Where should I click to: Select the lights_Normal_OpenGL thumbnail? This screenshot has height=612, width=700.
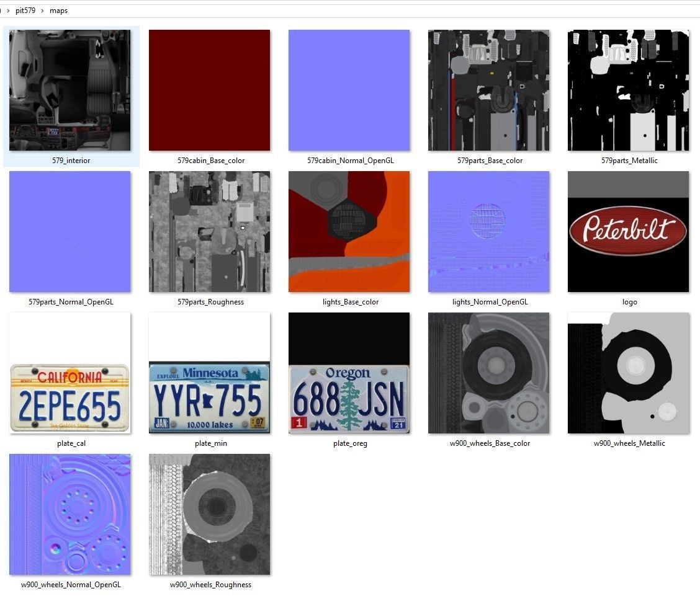pos(489,231)
